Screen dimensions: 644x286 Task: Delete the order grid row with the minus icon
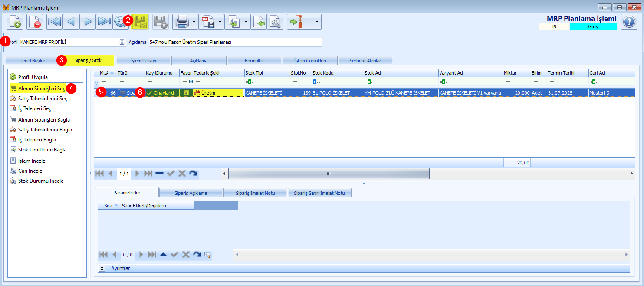pos(159,173)
